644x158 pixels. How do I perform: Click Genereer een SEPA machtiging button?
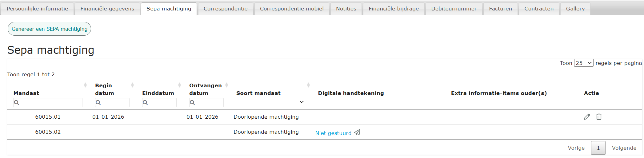pyautogui.click(x=49, y=29)
